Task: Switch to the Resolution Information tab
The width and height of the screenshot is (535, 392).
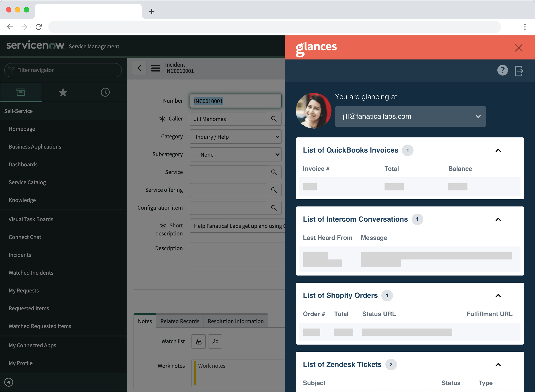Action: [236, 321]
